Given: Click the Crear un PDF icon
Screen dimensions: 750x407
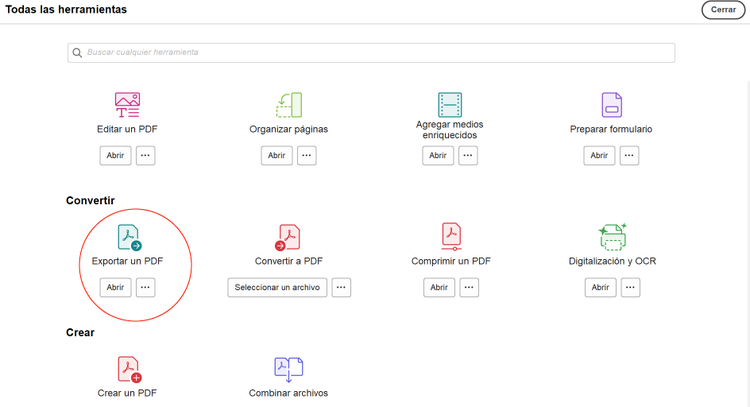Looking at the screenshot, I should [130, 370].
